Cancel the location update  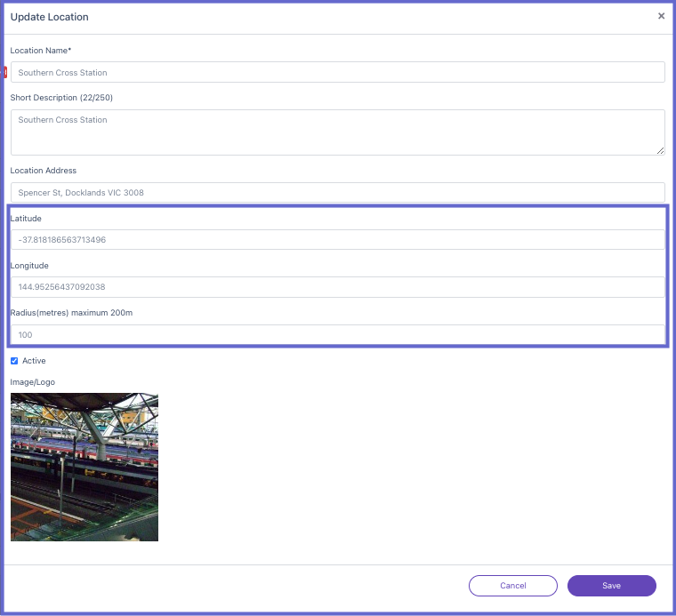pos(513,586)
